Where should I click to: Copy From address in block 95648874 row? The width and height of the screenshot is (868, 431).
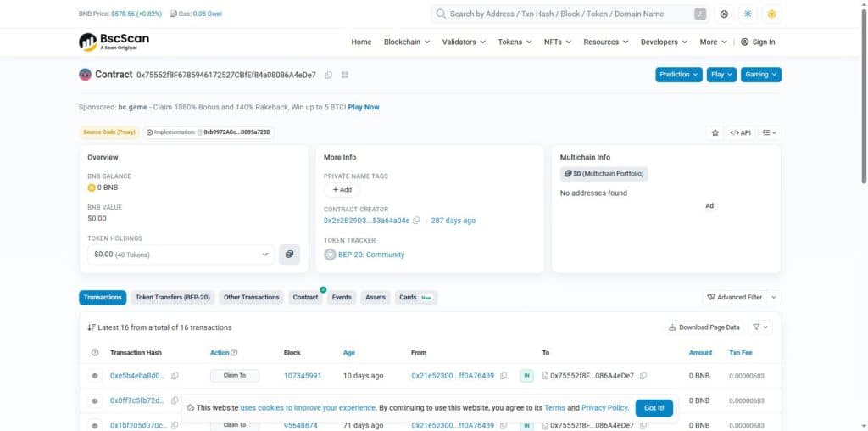pyautogui.click(x=504, y=425)
